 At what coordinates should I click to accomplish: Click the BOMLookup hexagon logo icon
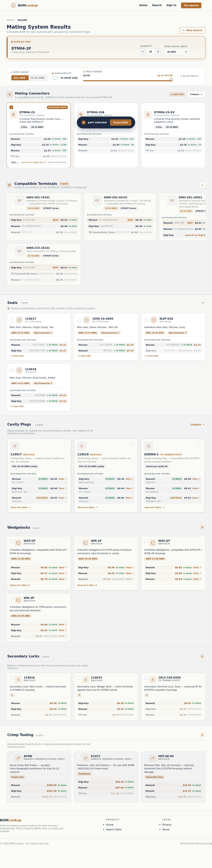coord(13,5)
